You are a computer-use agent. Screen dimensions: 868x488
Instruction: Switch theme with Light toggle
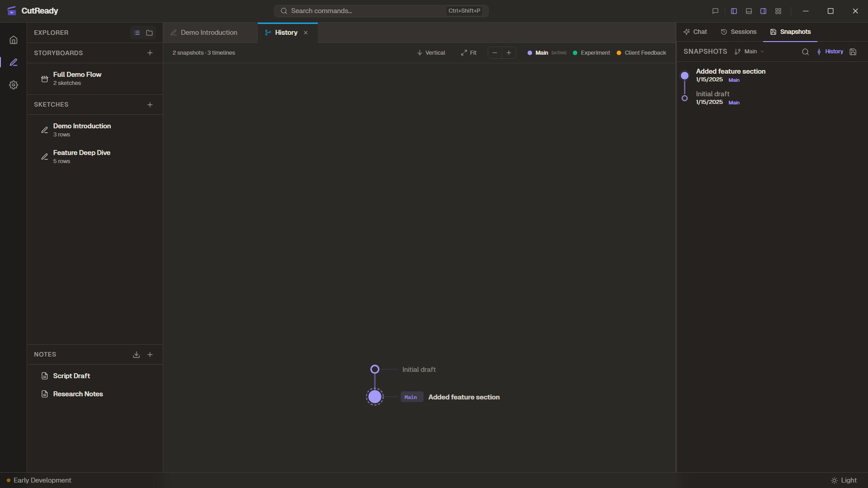pos(844,480)
